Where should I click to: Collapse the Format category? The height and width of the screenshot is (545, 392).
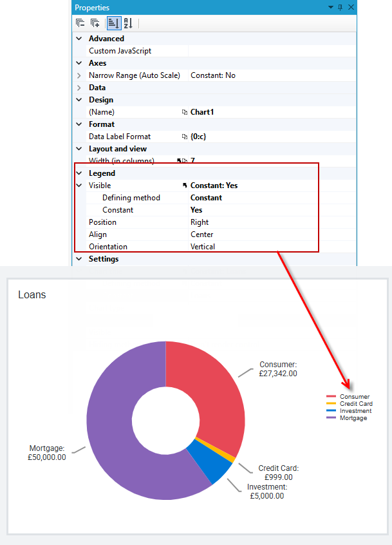[79, 124]
